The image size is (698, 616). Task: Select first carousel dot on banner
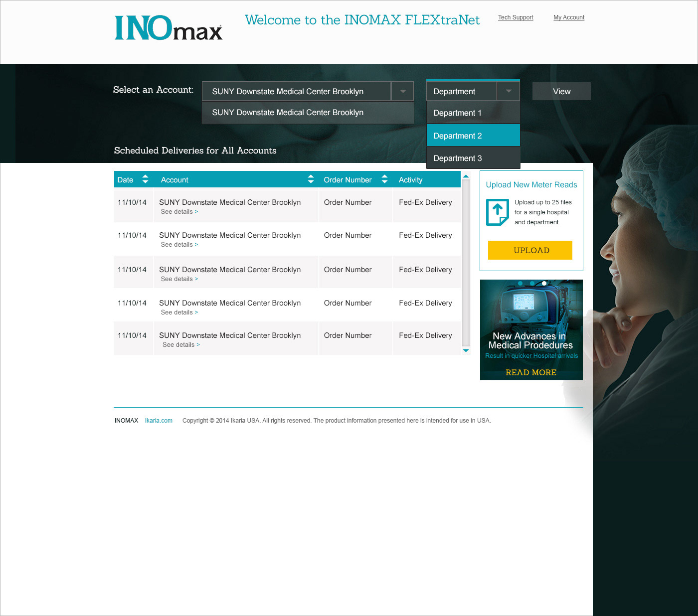pyautogui.click(x=520, y=283)
